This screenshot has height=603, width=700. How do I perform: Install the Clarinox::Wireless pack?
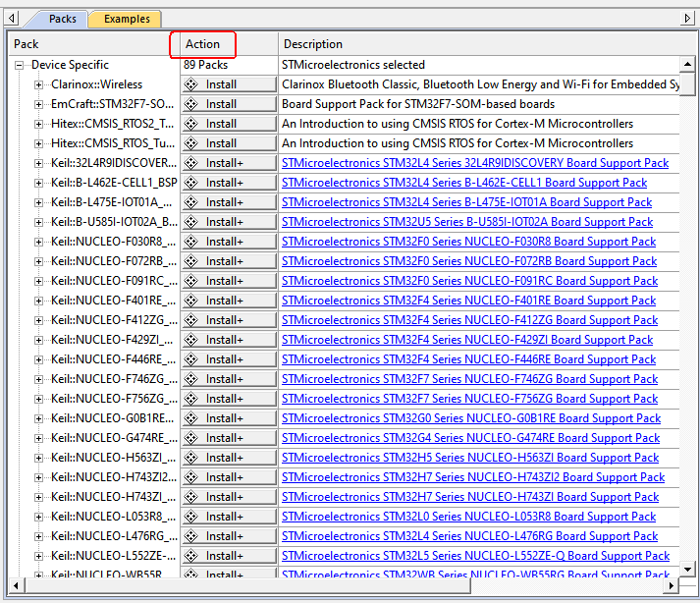click(230, 84)
